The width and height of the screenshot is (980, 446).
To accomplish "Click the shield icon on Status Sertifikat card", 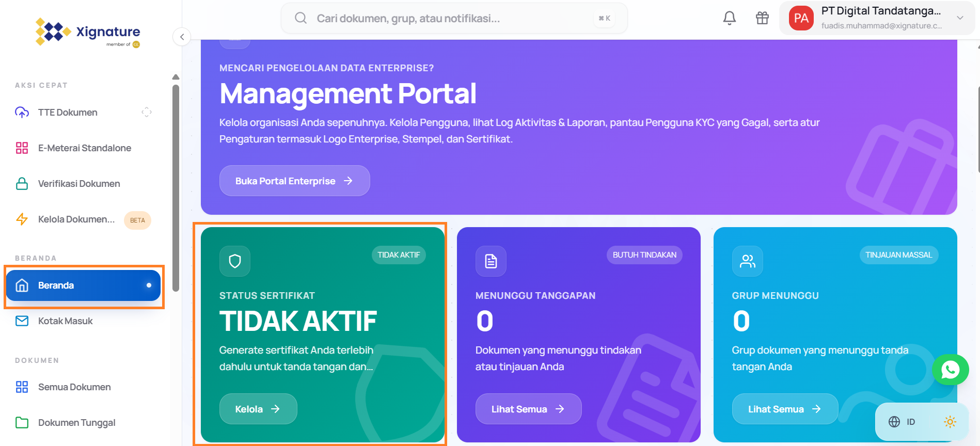I will pos(235,261).
